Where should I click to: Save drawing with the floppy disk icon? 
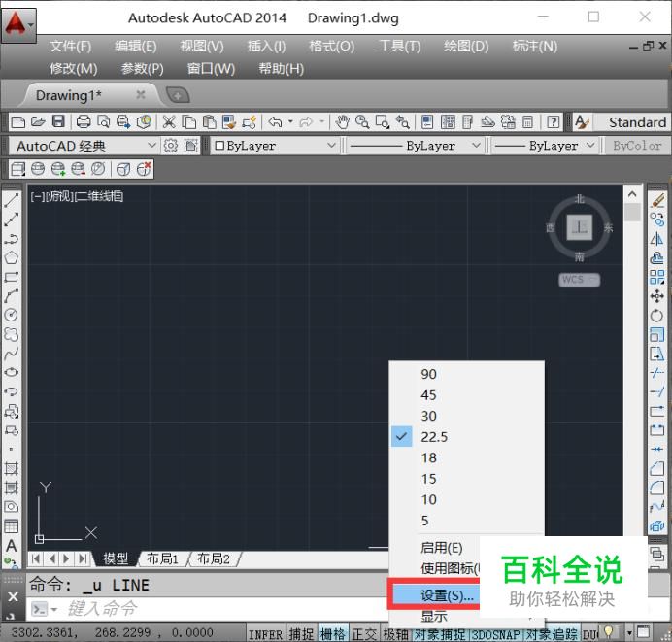pyautogui.click(x=58, y=121)
